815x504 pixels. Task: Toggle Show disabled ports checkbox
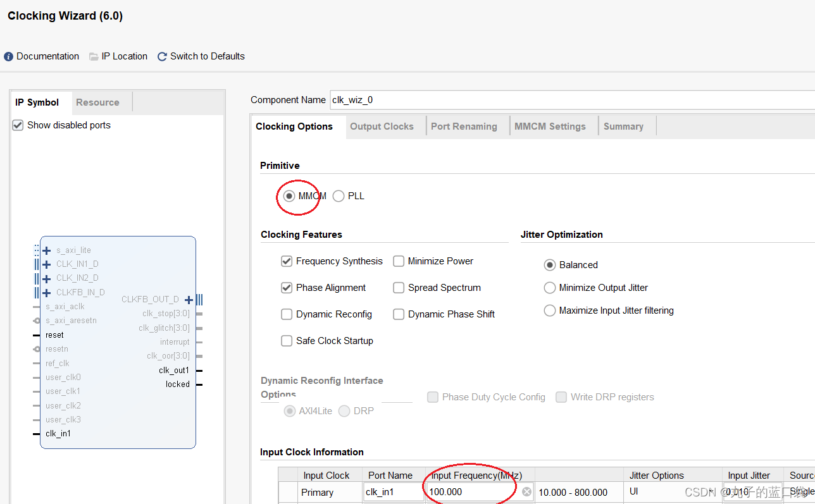point(18,125)
